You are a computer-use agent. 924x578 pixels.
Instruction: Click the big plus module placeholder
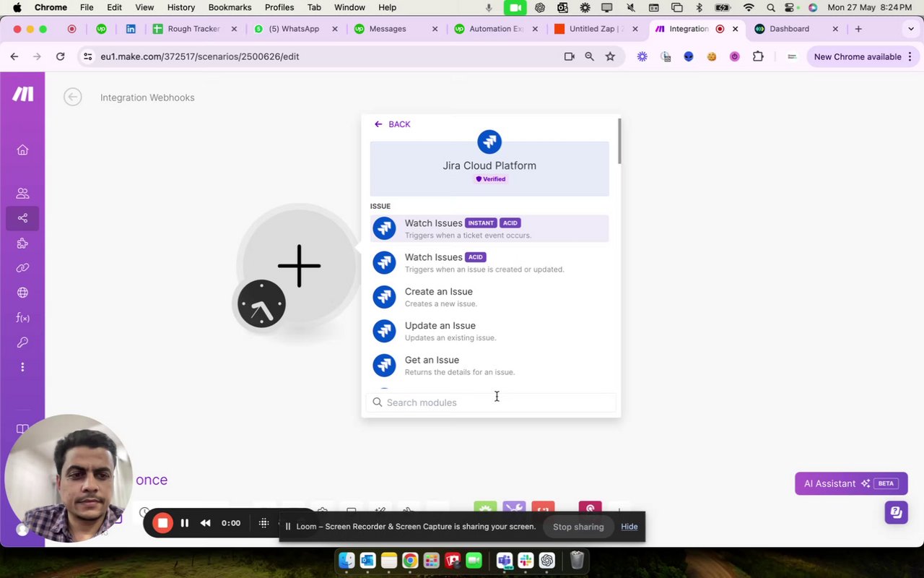pyautogui.click(x=299, y=266)
